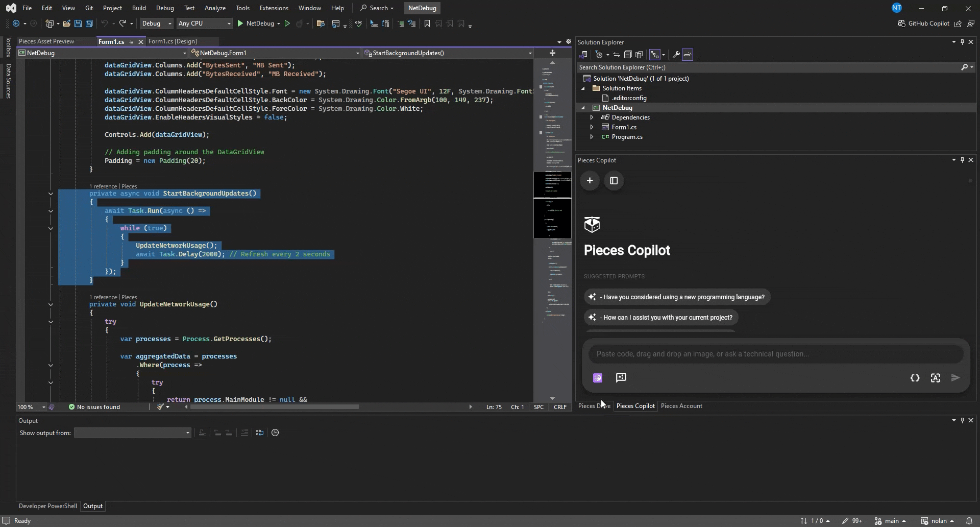This screenshot has height=527, width=980.
Task: Click the curly braces code icon
Action: [915, 378]
